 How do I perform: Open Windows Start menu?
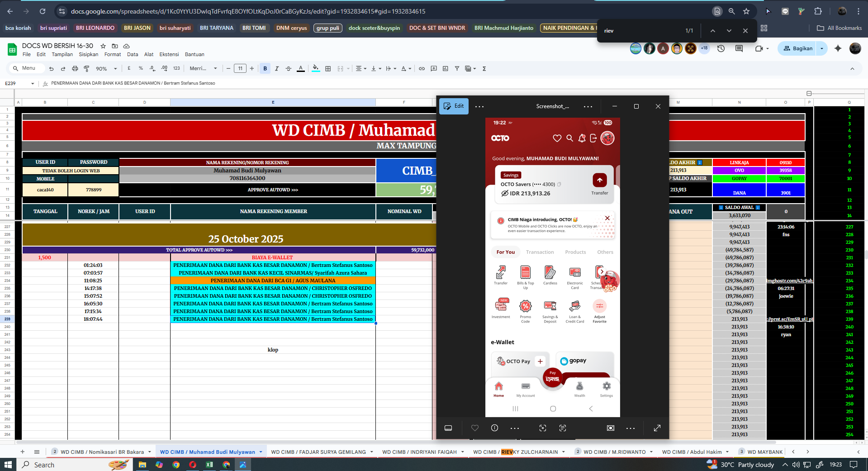8,465
